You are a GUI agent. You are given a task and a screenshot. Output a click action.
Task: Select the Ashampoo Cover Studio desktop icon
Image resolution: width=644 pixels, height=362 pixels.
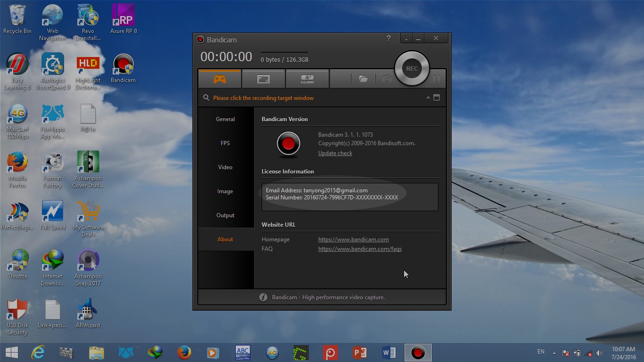(x=88, y=170)
